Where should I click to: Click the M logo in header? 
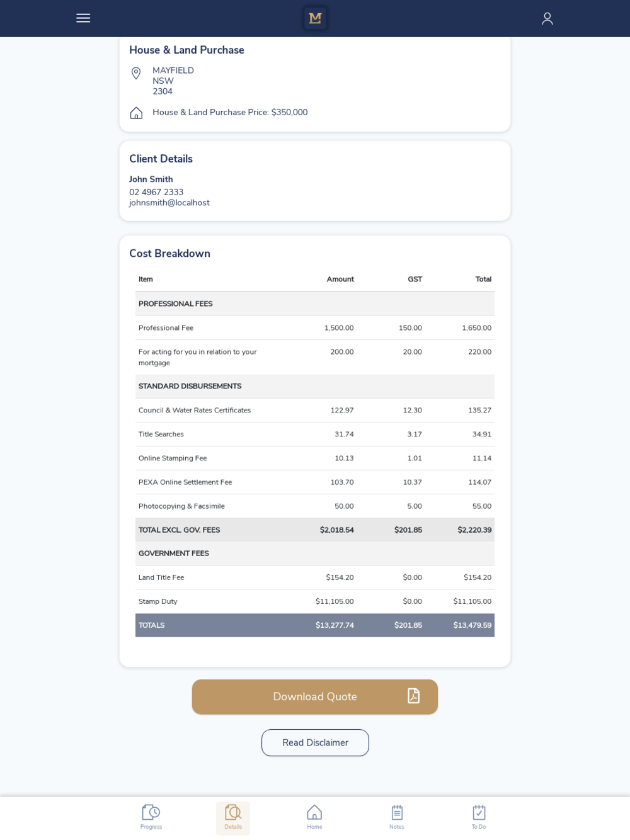click(315, 18)
